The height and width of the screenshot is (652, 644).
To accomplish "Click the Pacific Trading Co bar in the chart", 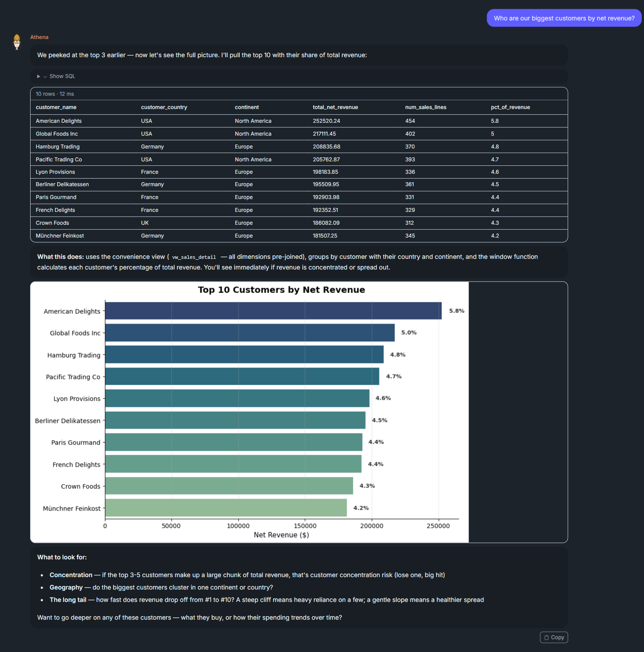I will [x=242, y=376].
